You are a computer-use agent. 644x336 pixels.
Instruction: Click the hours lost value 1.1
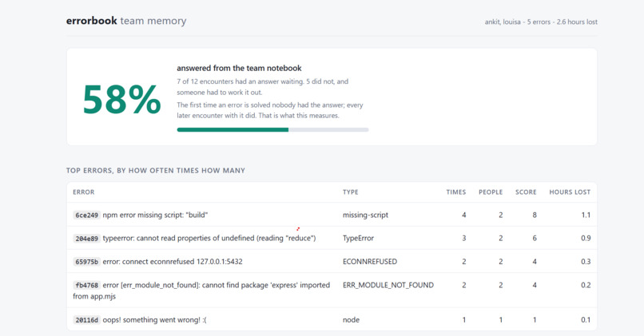point(586,215)
